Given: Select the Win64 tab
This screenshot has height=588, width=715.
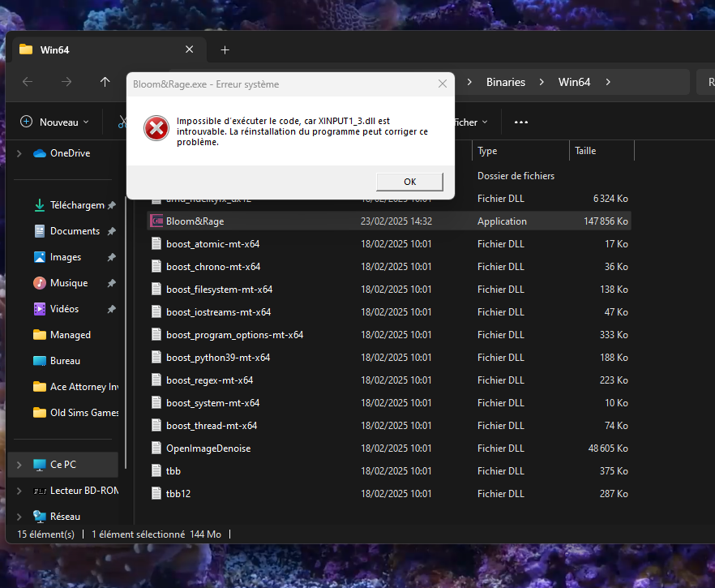Looking at the screenshot, I should click(109, 49).
